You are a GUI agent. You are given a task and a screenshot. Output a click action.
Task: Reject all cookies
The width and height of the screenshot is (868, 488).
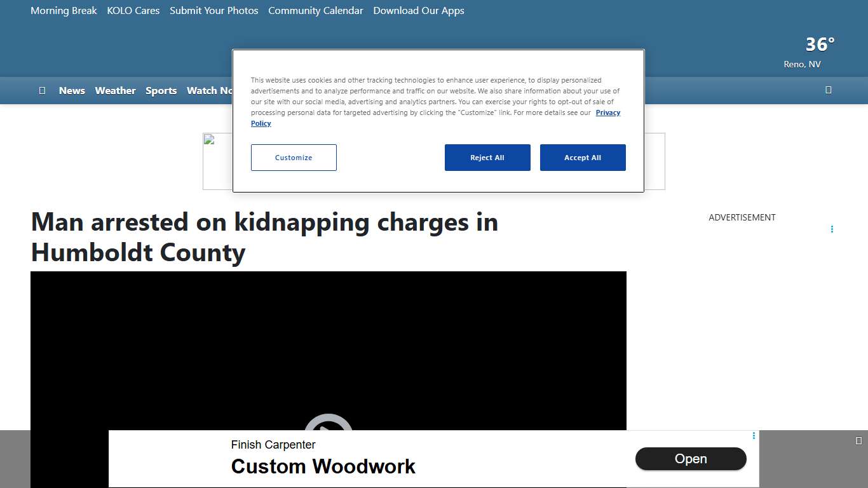487,158
